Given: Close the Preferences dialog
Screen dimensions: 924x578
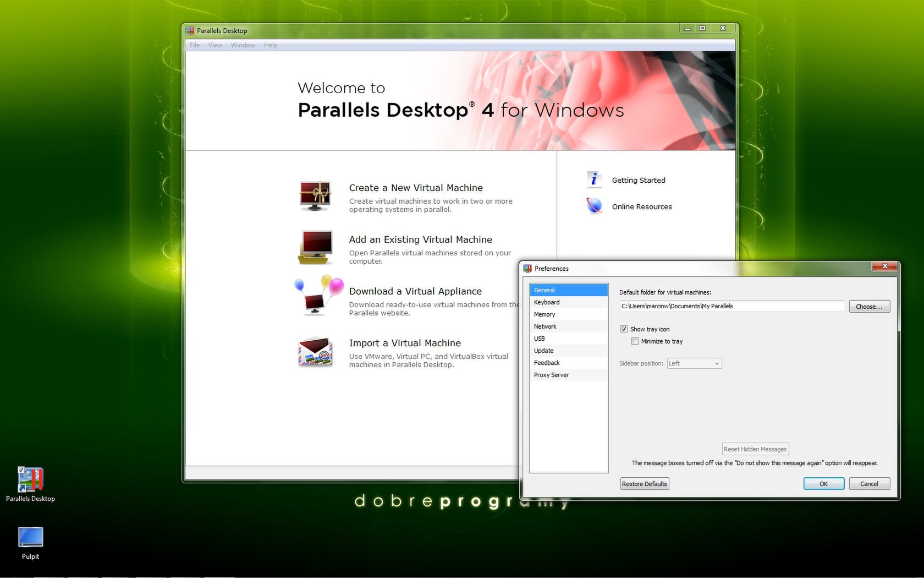Looking at the screenshot, I should 885,266.
